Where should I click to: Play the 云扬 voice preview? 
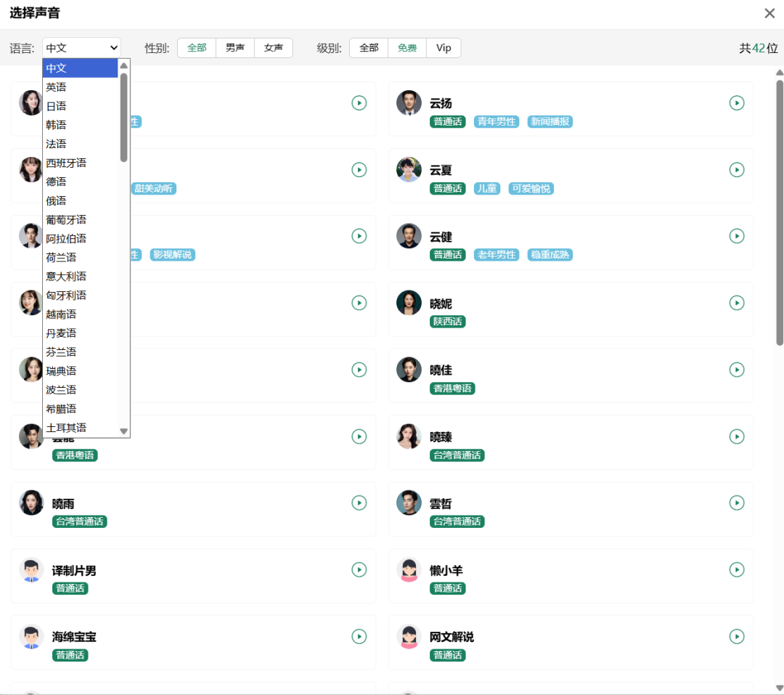737,103
